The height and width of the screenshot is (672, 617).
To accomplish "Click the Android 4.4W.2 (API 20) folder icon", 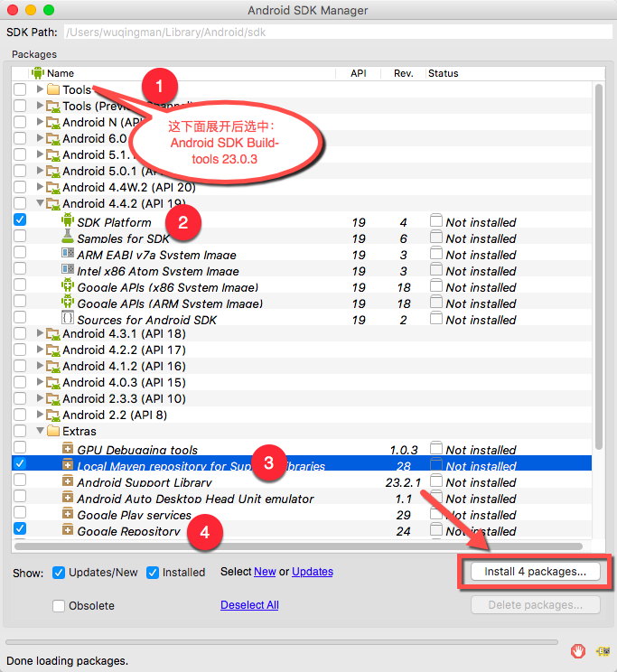I will pos(53,188).
